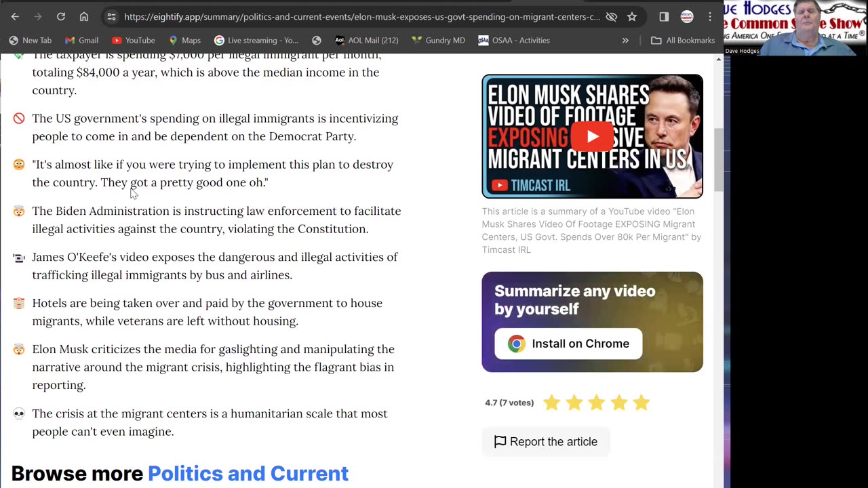Click the emoji beside the Biden Administration line
Screen dimensions: 868x488
(x=19, y=211)
